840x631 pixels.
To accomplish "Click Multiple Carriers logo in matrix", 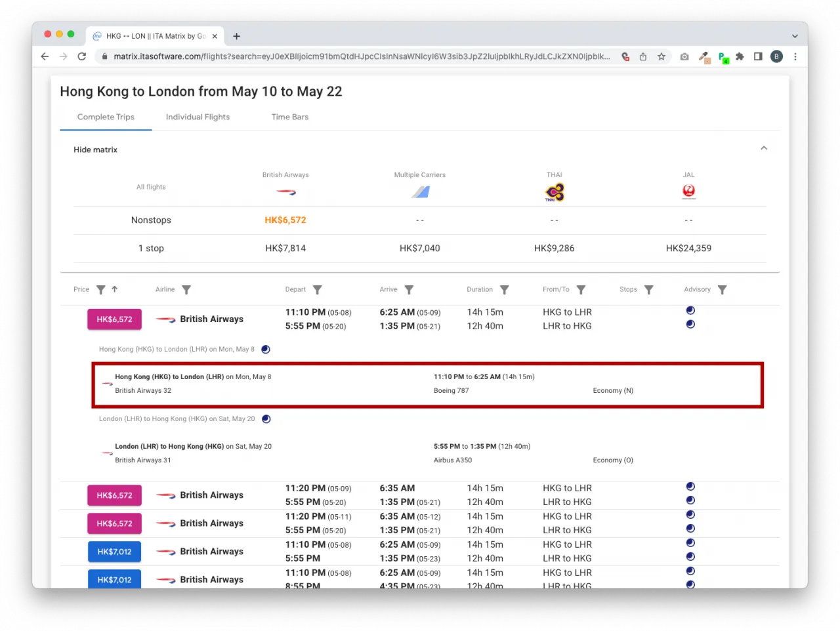I will coord(420,192).
